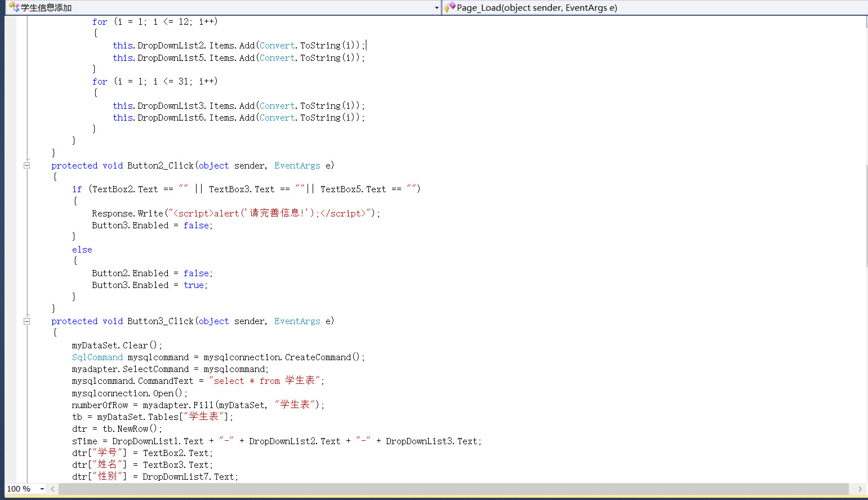Click the 'tb = myDataSet.Tables' line
Viewport: 868px width, 500px height.
[153, 417]
